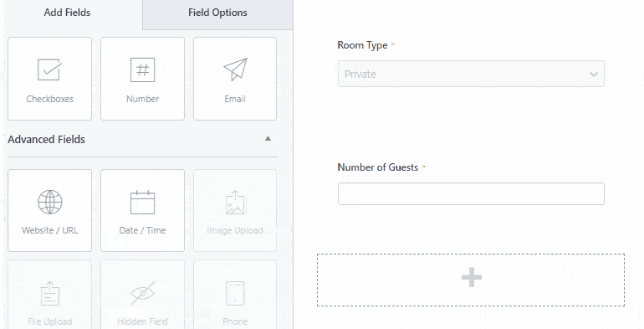The width and height of the screenshot is (644, 329).
Task: Add a Website / URL field
Action: 49,211
